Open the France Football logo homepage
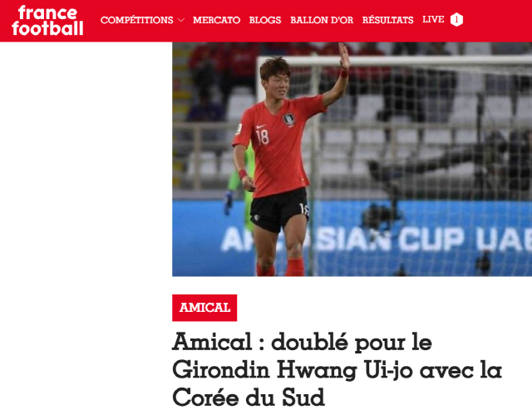 tap(47, 21)
